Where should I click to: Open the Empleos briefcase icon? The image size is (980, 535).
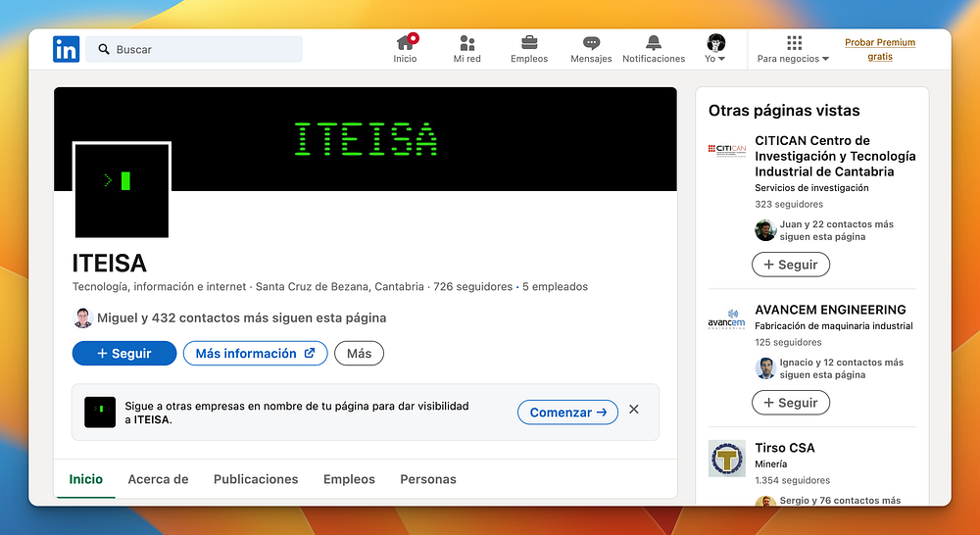[x=529, y=42]
